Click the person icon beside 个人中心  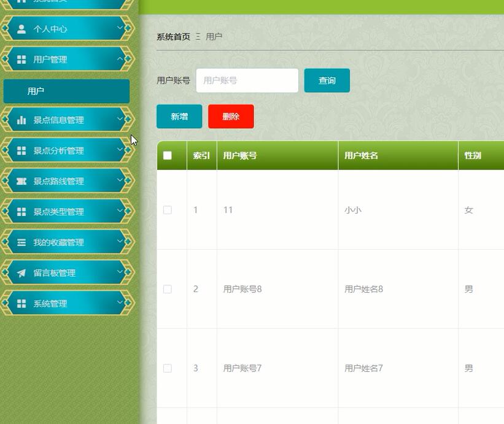[x=21, y=29]
